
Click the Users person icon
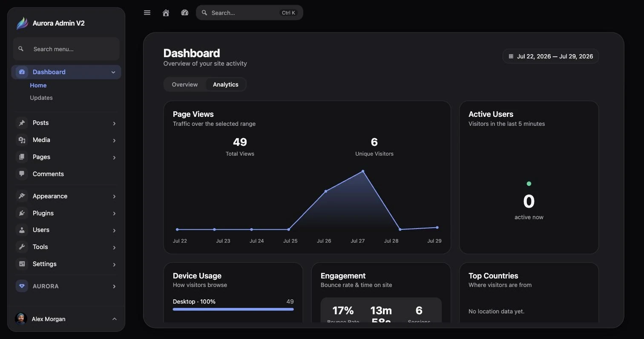[22, 230]
